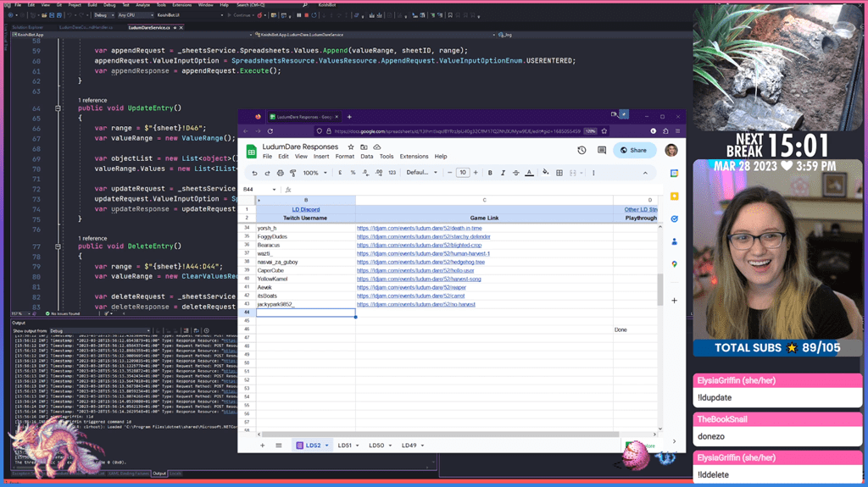Viewport: 868px width, 487px height.
Task: Open the Insert menu in Google Sheets
Action: tap(321, 157)
